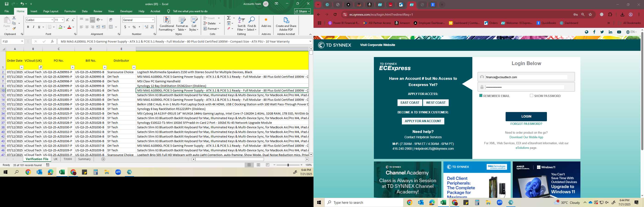Open the General number format dropdown
Screen dimensions: 644x207
[153, 20]
